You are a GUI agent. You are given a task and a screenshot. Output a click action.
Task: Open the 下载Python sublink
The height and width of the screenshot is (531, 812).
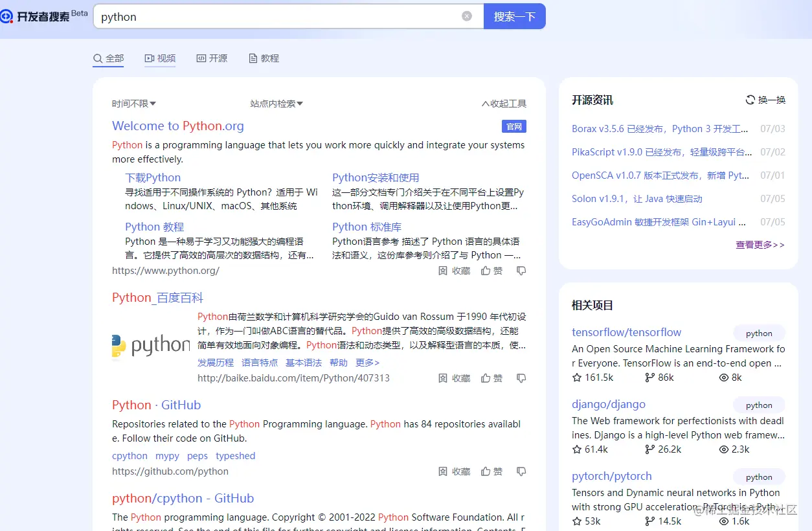[153, 177]
